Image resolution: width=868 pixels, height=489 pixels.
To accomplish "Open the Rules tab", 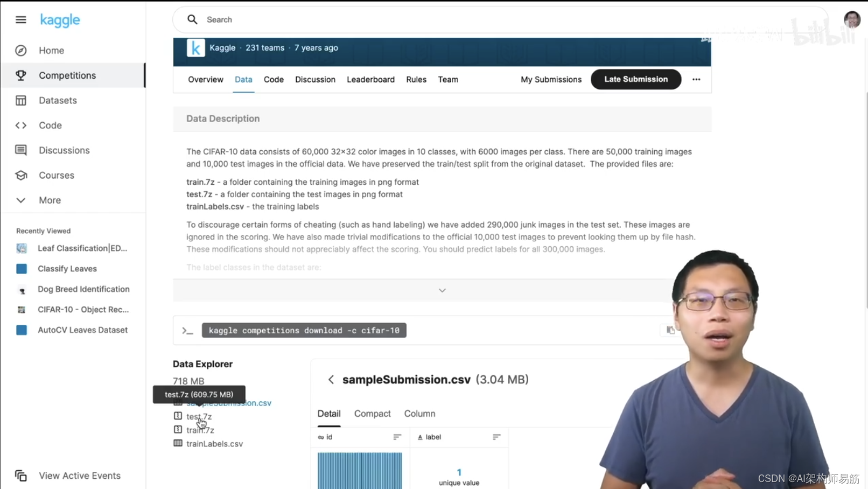I will [416, 79].
